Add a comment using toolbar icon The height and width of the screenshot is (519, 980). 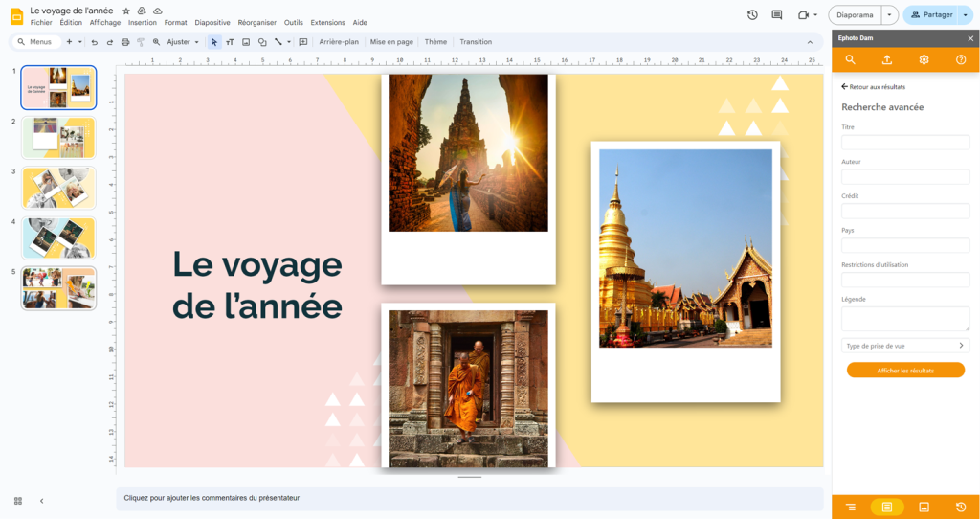303,42
